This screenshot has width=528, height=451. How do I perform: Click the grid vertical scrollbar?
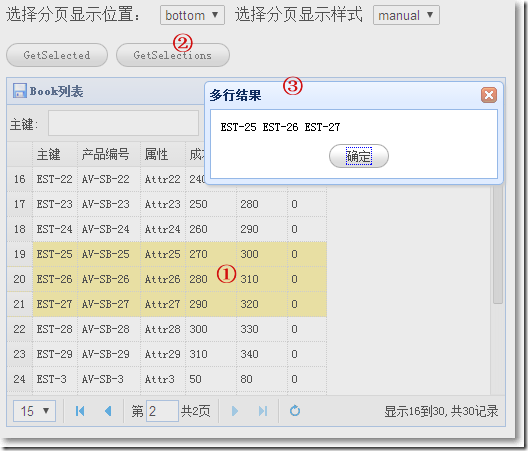click(498, 245)
